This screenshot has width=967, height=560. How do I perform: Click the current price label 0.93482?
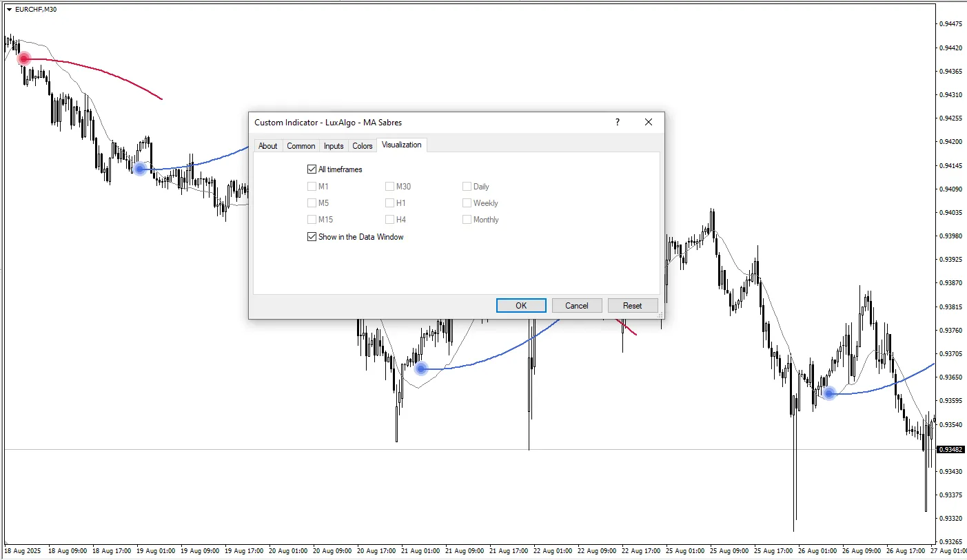pos(951,450)
